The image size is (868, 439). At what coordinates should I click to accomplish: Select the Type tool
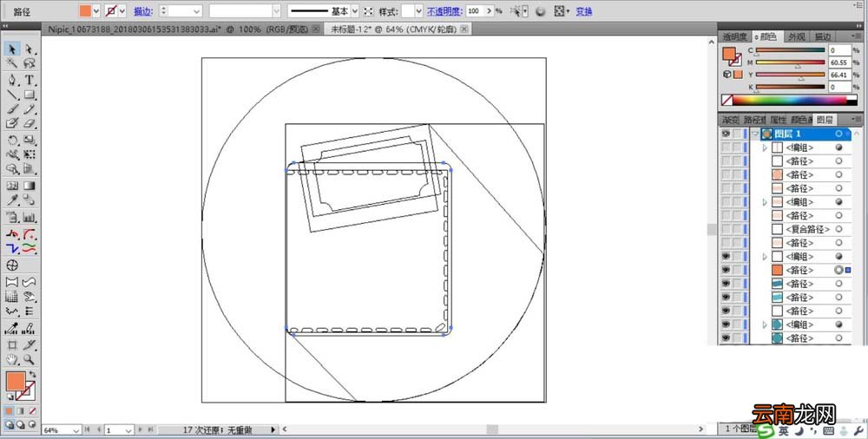click(x=29, y=81)
